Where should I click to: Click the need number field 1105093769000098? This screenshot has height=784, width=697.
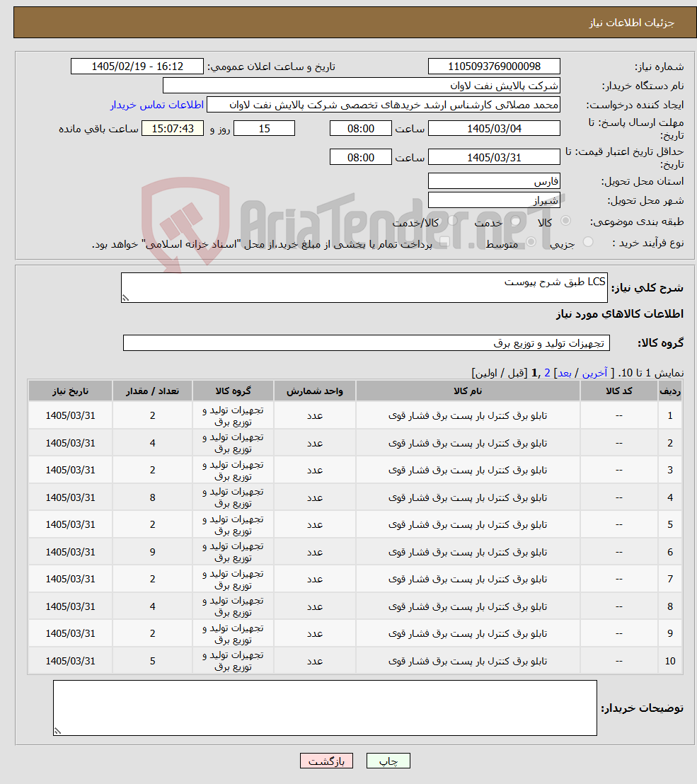pyautogui.click(x=494, y=66)
